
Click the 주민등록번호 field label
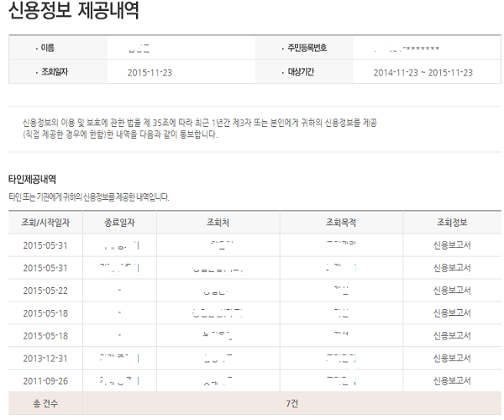[307, 48]
